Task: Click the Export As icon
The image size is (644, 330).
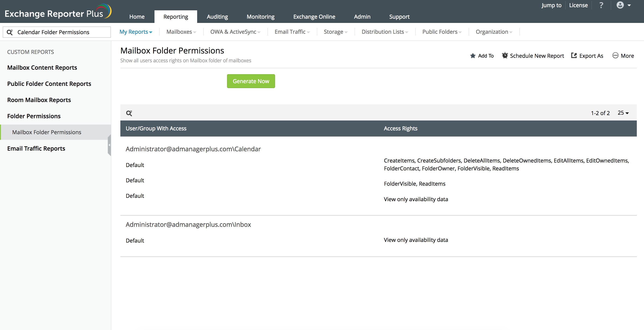Action: click(574, 56)
